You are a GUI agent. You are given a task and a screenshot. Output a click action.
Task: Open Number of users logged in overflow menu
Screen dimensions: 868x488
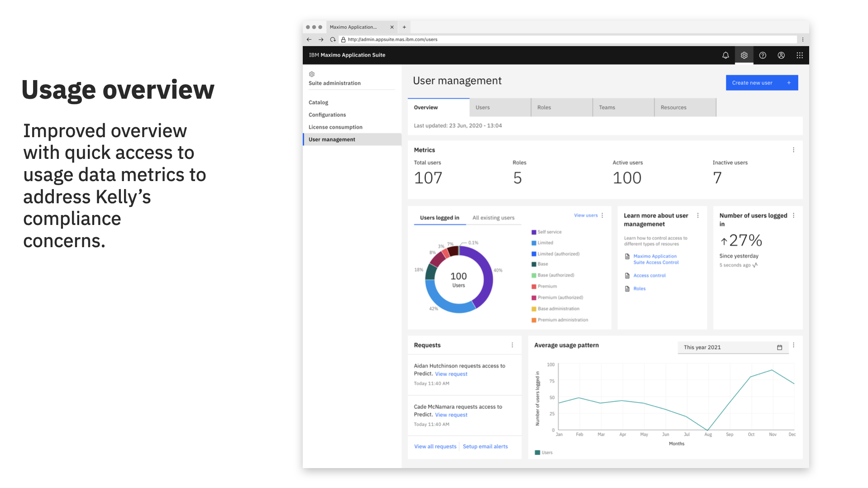pos(794,215)
